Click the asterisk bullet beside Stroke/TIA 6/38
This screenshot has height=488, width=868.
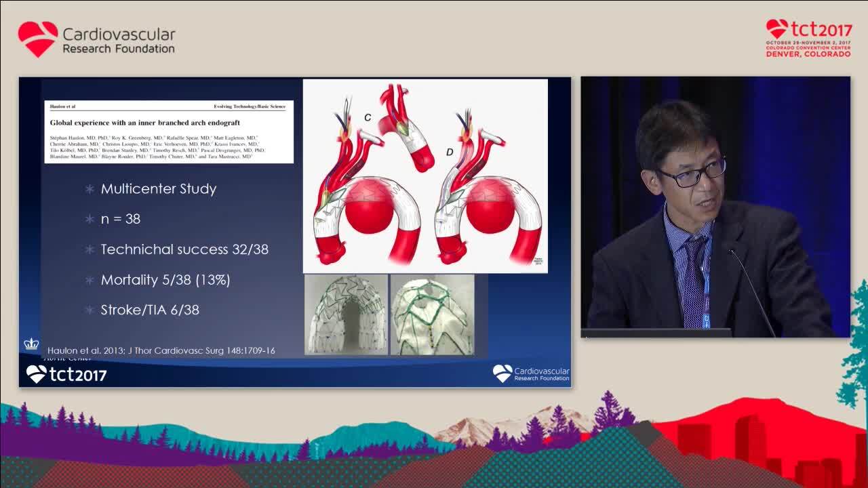(90, 310)
